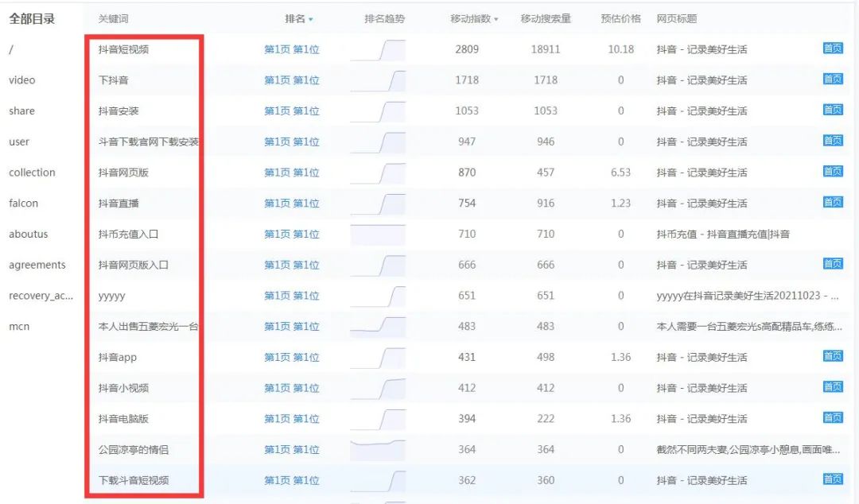
Task: Click the 全部目录 heading
Action: point(32,18)
